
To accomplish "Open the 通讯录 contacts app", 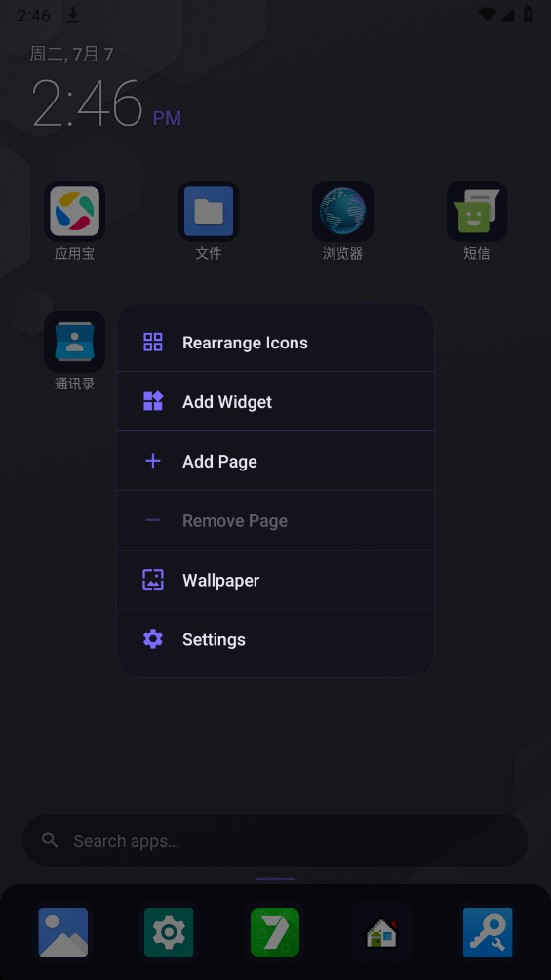I will (x=74, y=342).
